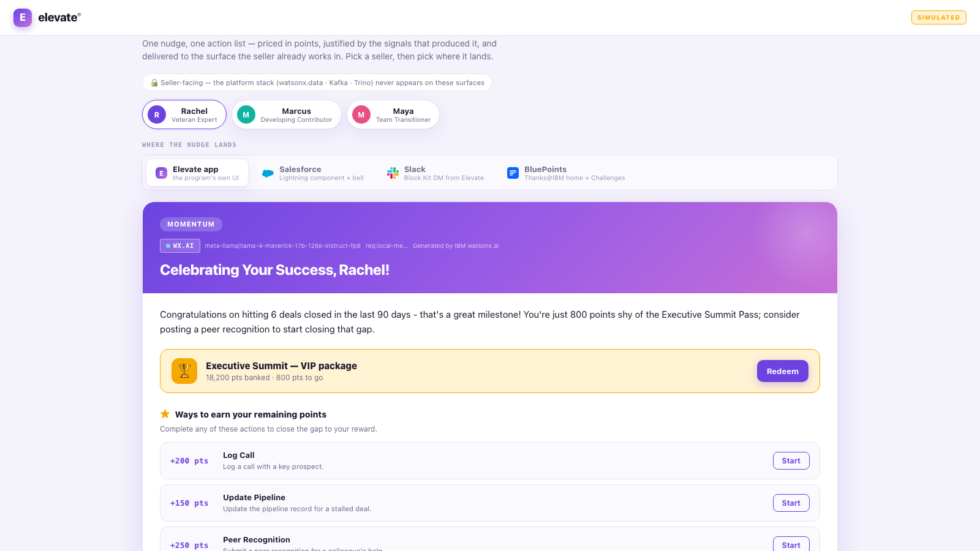Click the Salesforce cloud icon
Screen dimensions: 980x551
tap(268, 173)
